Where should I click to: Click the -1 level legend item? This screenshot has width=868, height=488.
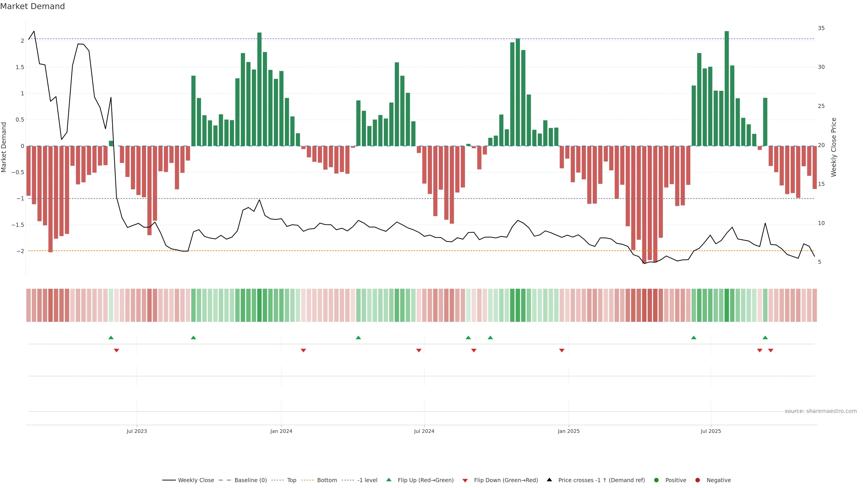[367, 480]
